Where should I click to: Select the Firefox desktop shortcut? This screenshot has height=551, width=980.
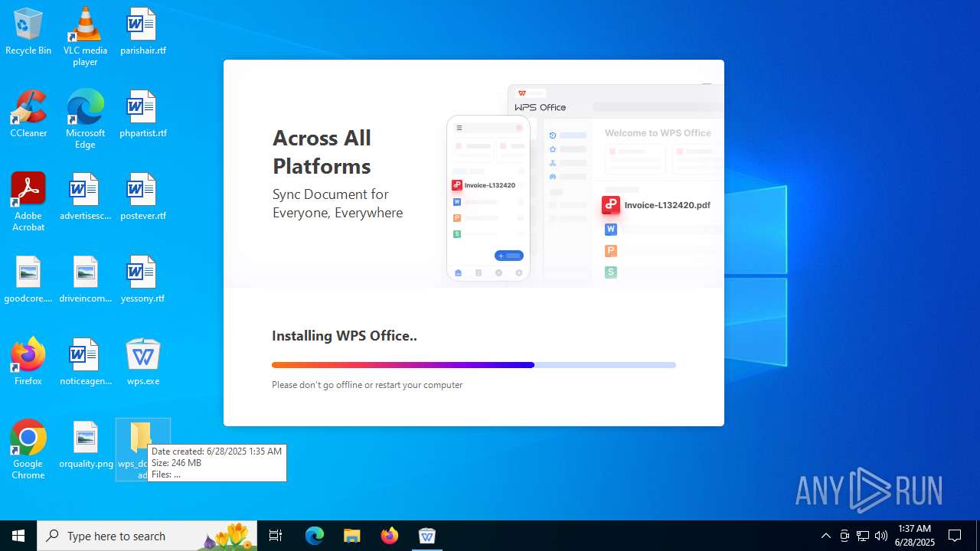click(28, 362)
